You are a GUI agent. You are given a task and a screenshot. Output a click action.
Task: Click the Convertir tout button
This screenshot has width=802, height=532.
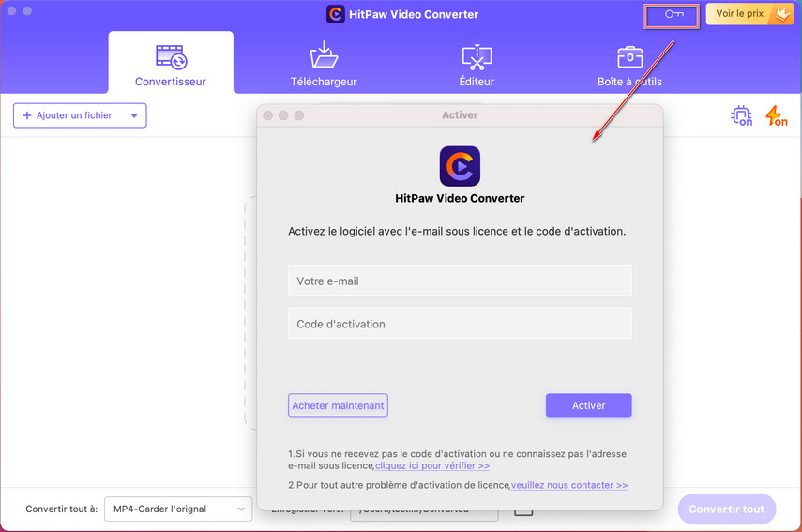[x=727, y=509]
